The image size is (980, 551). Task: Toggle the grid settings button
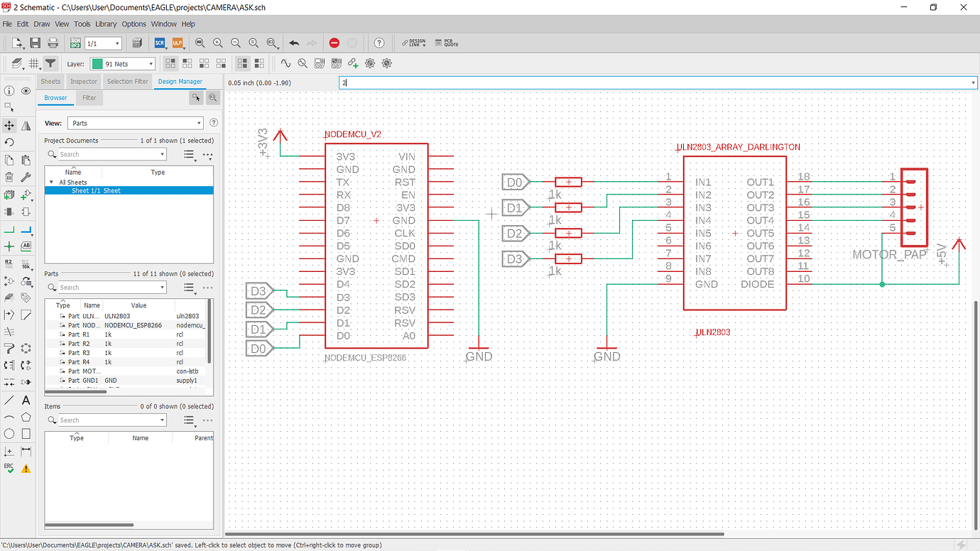[x=33, y=63]
